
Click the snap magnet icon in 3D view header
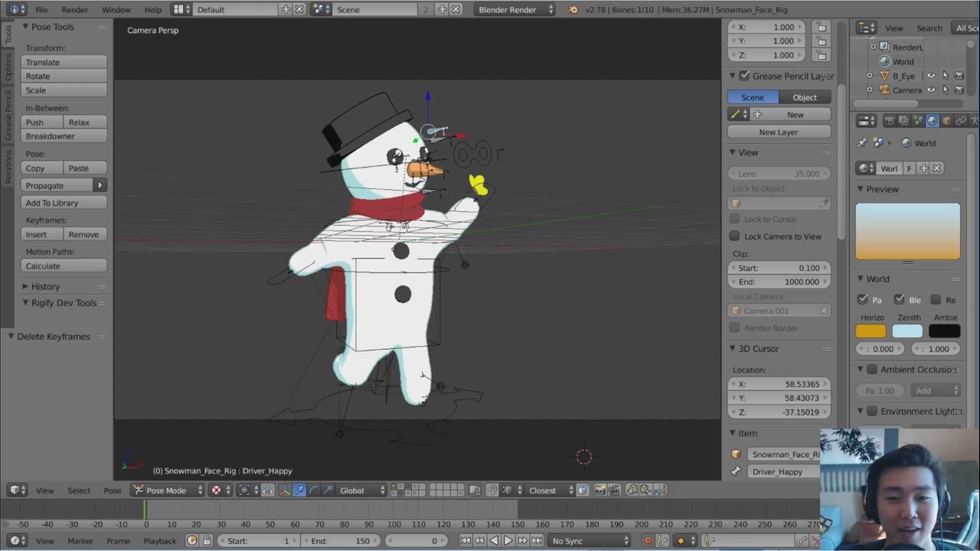492,491
